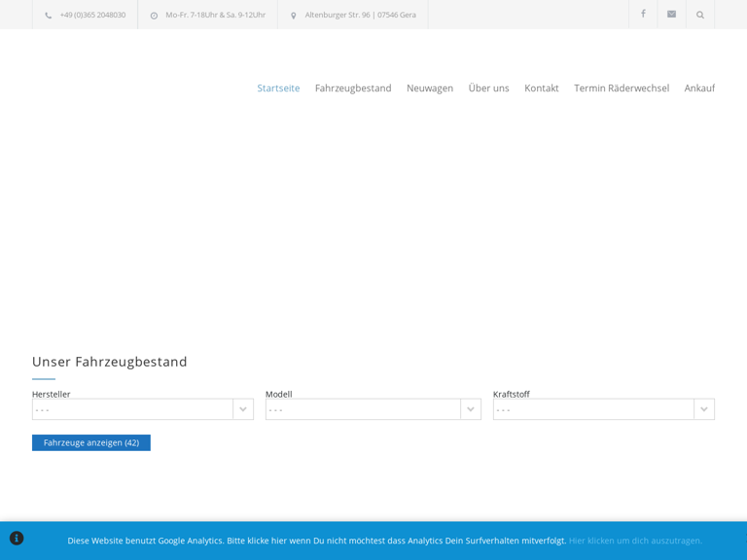Expand the Hersteller dropdown arrow
Screen dimensions: 747x560
click(x=243, y=409)
